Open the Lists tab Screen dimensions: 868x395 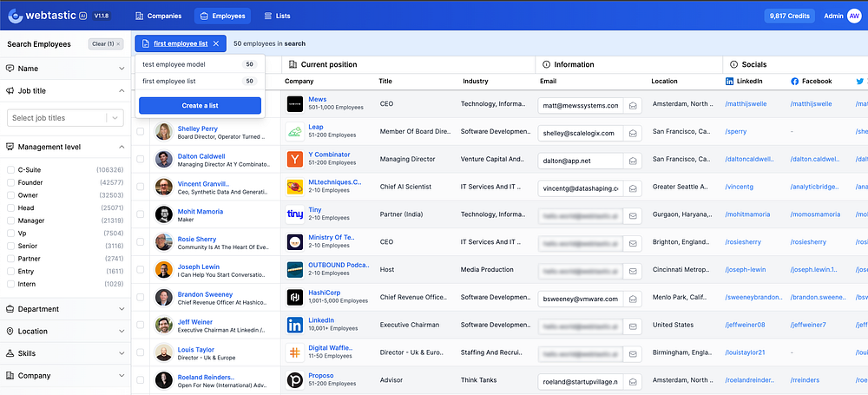pyautogui.click(x=277, y=16)
